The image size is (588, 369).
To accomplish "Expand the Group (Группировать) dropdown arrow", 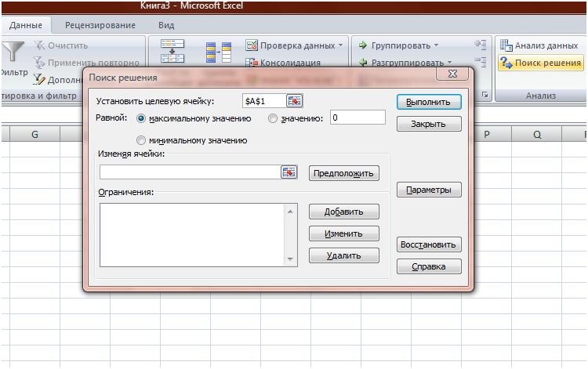I will 436,45.
